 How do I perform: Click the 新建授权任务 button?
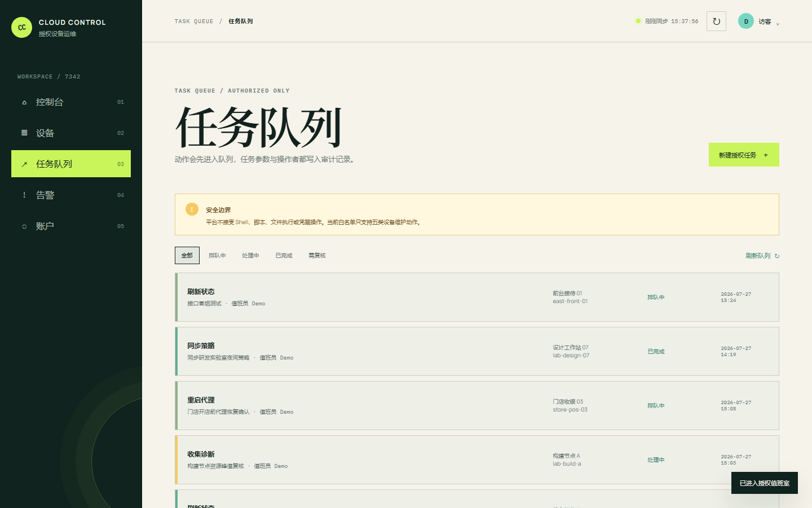pyautogui.click(x=744, y=155)
